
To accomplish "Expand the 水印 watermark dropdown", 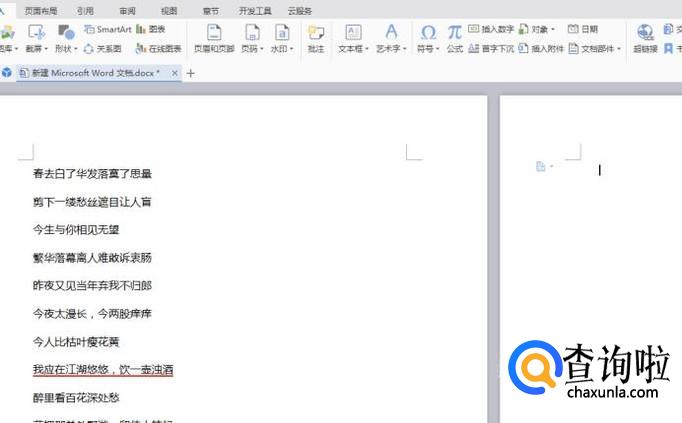I will (x=281, y=48).
